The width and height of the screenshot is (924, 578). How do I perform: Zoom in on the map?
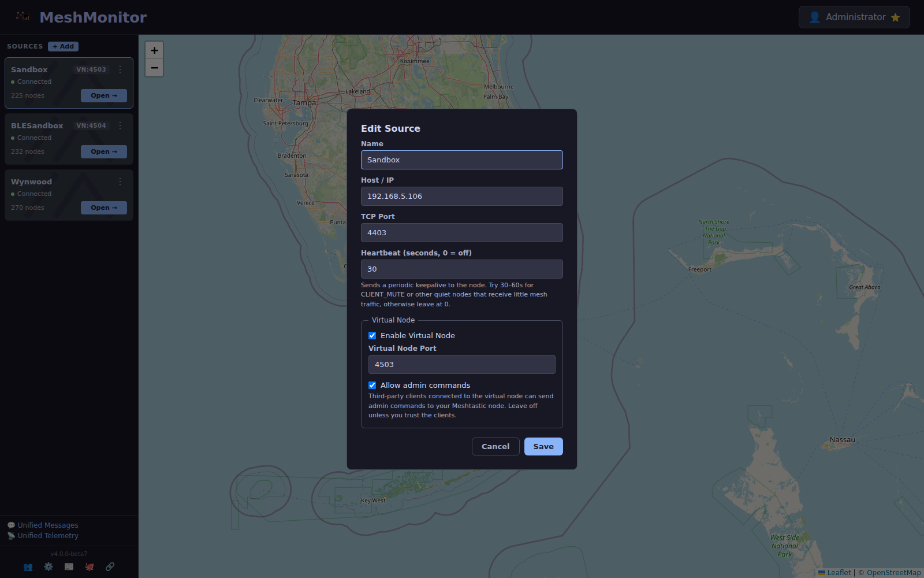point(154,50)
